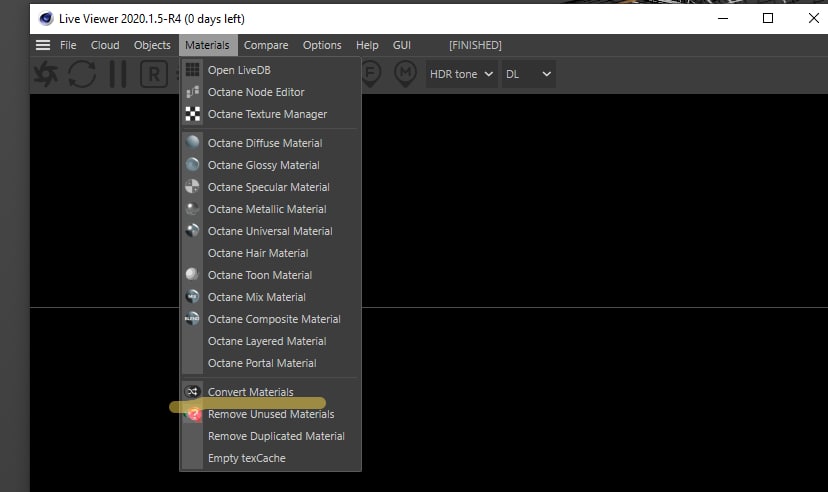Click the Composite Material sphere icon
Screen dimensions: 828x492
click(193, 318)
